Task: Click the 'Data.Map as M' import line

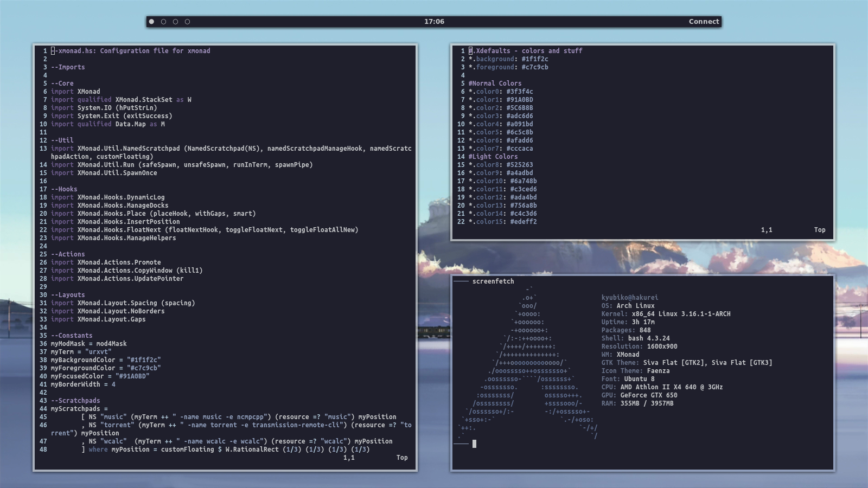Action: point(108,124)
